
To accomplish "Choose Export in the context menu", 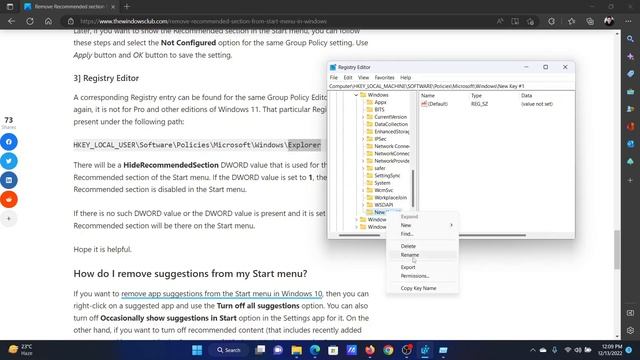I will point(423,267).
